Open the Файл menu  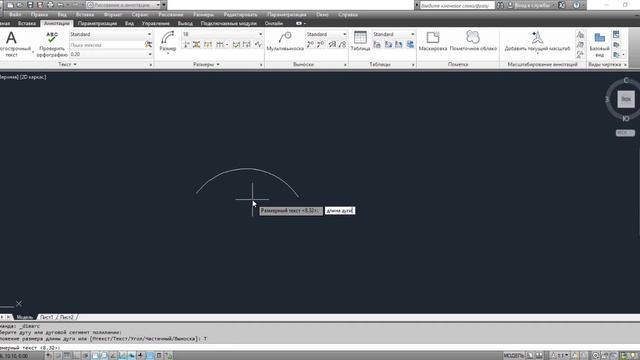point(15,15)
